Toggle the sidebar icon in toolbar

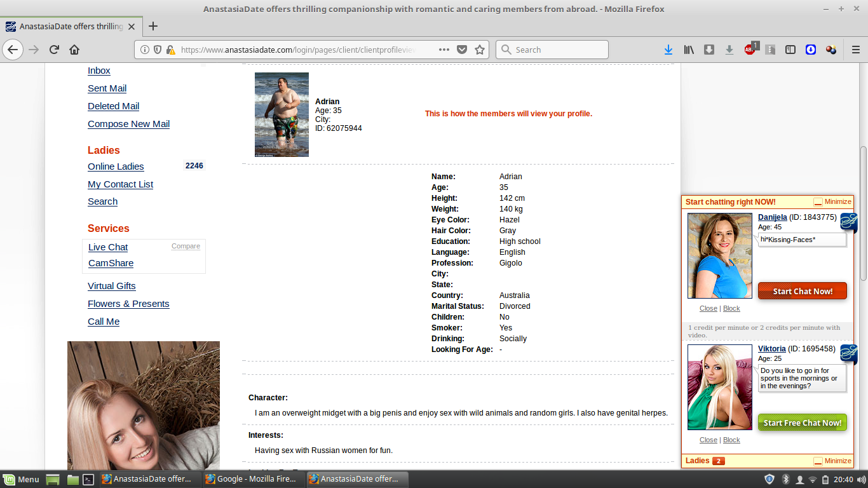click(790, 50)
